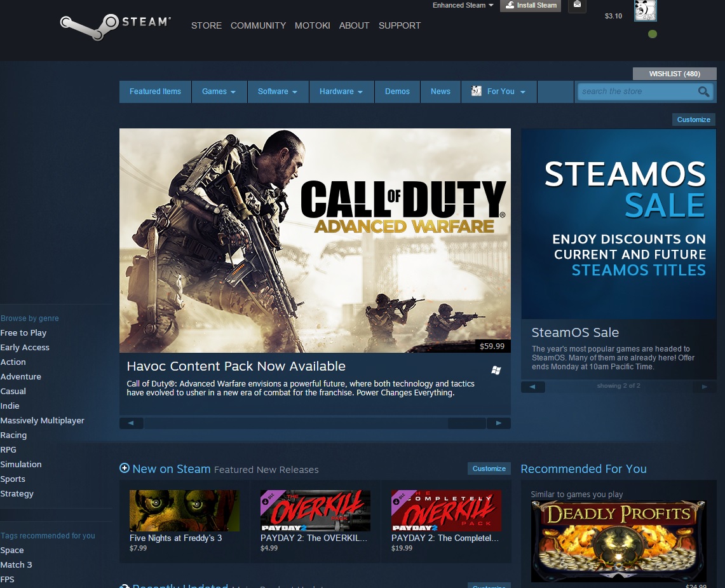Open the Software dropdown menu
Viewport: 725px width, 588px height.
(x=278, y=92)
